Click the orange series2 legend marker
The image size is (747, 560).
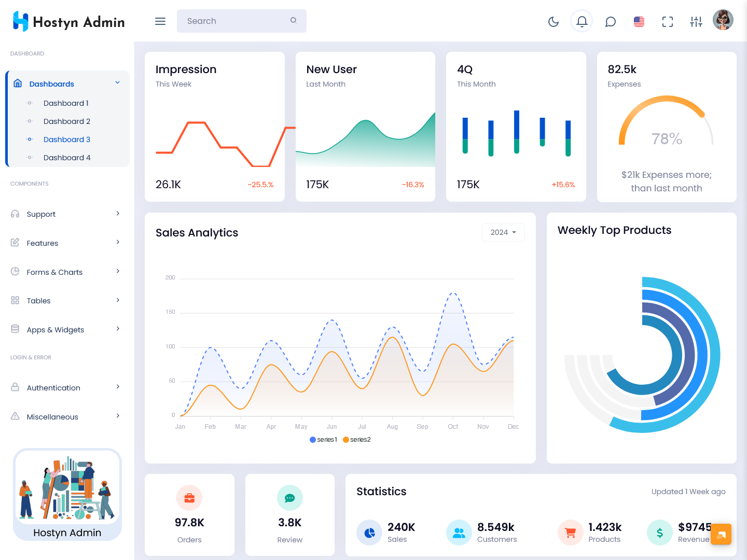tap(346, 440)
